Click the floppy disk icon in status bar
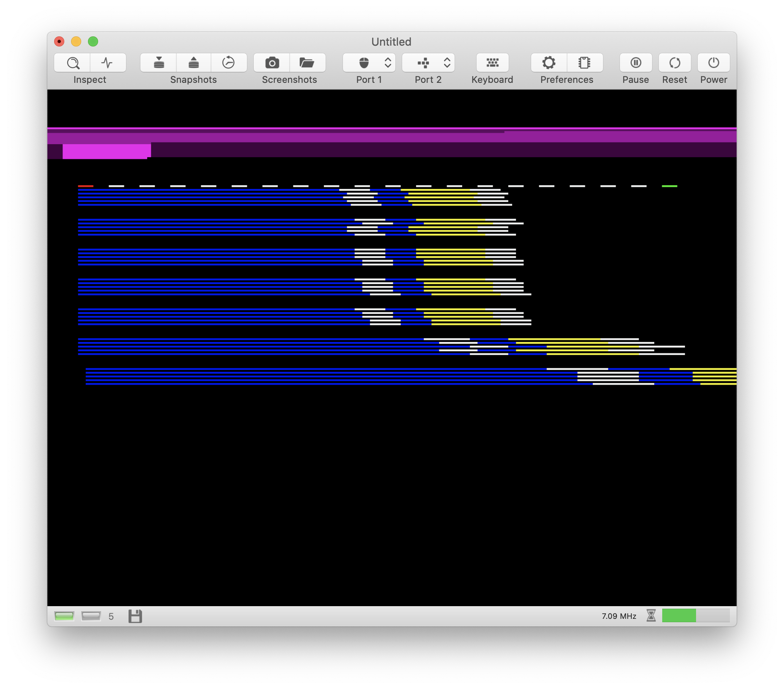The width and height of the screenshot is (784, 689). pos(135,616)
